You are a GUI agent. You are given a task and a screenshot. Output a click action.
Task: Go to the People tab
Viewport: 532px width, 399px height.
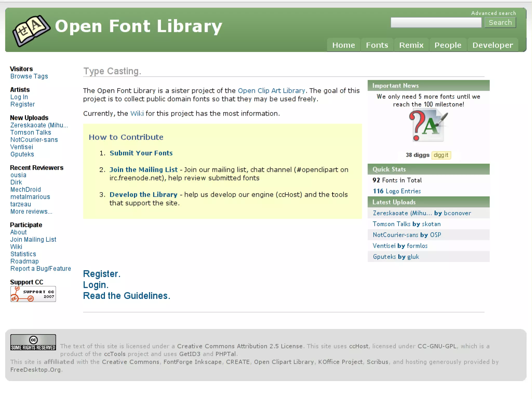448,45
